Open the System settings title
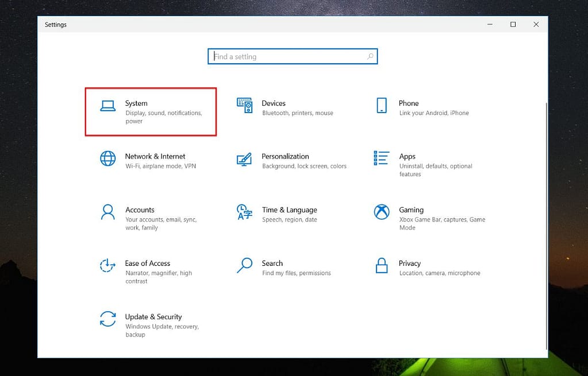 pos(136,103)
